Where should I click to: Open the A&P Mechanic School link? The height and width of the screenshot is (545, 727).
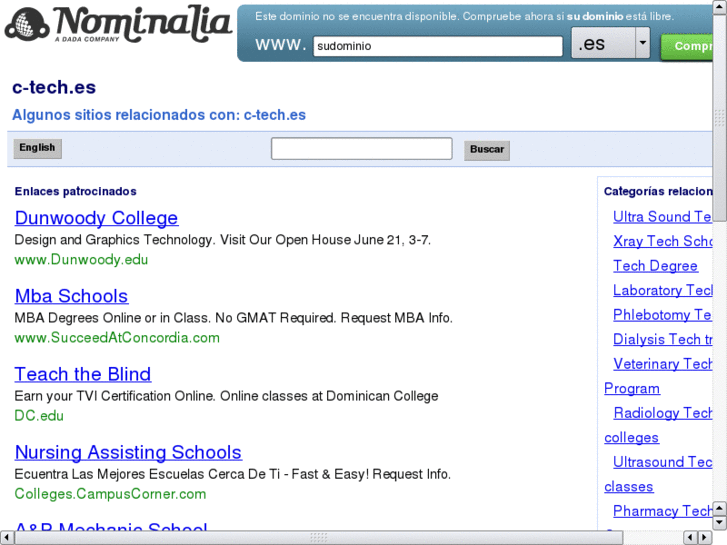(x=111, y=526)
